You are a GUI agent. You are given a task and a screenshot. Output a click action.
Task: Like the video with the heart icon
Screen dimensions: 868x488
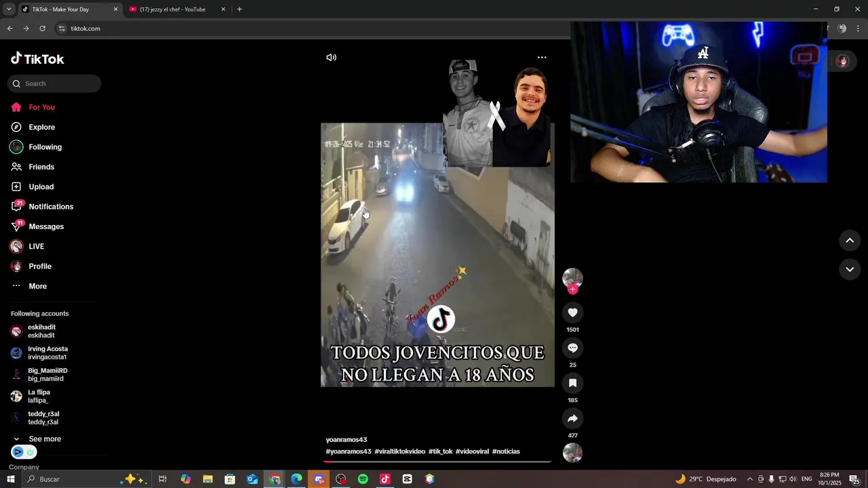(572, 312)
